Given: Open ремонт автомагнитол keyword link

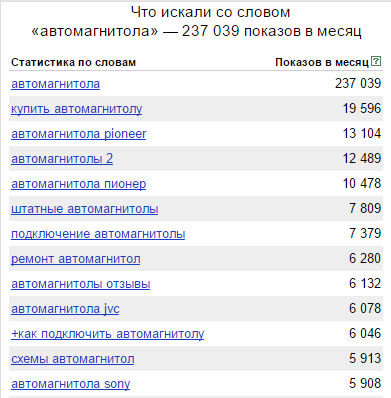Looking at the screenshot, I should [x=76, y=259].
